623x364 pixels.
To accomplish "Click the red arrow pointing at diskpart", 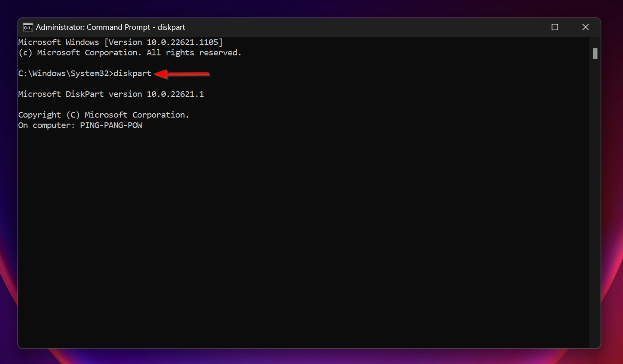I will click(182, 74).
